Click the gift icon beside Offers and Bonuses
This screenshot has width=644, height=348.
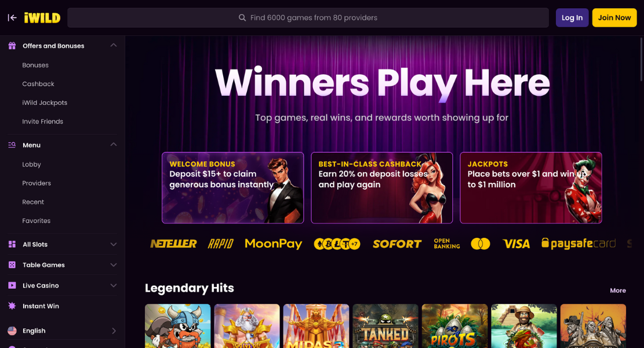pos(12,46)
